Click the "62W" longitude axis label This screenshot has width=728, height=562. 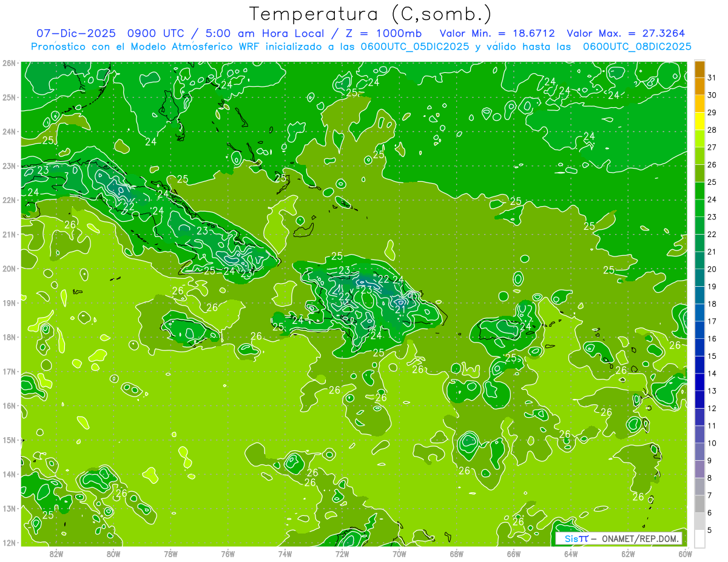coord(628,554)
